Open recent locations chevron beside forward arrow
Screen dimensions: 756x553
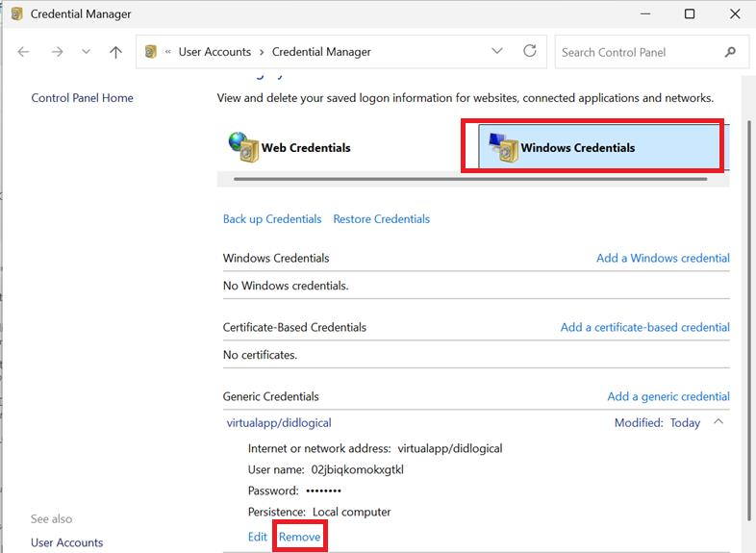click(86, 51)
